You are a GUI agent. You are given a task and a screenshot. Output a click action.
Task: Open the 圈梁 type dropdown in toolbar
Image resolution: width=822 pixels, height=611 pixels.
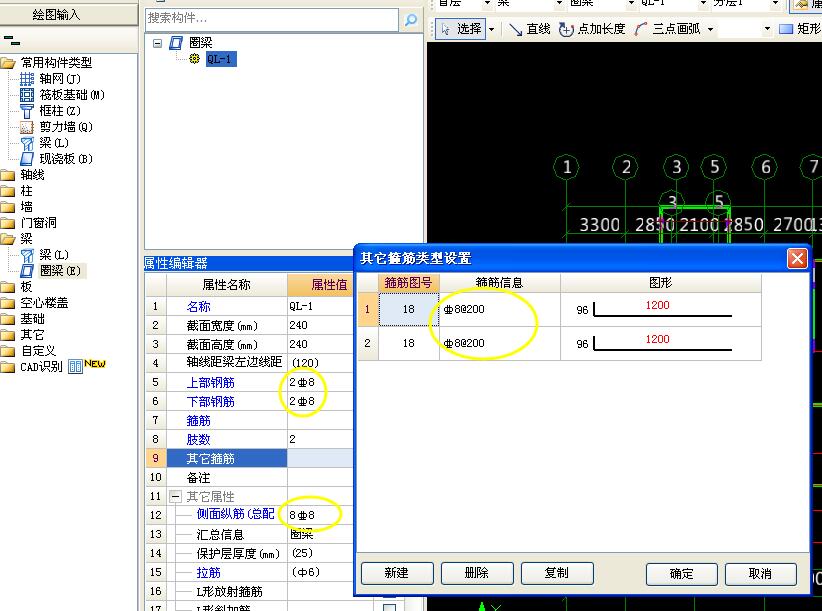click(x=631, y=3)
